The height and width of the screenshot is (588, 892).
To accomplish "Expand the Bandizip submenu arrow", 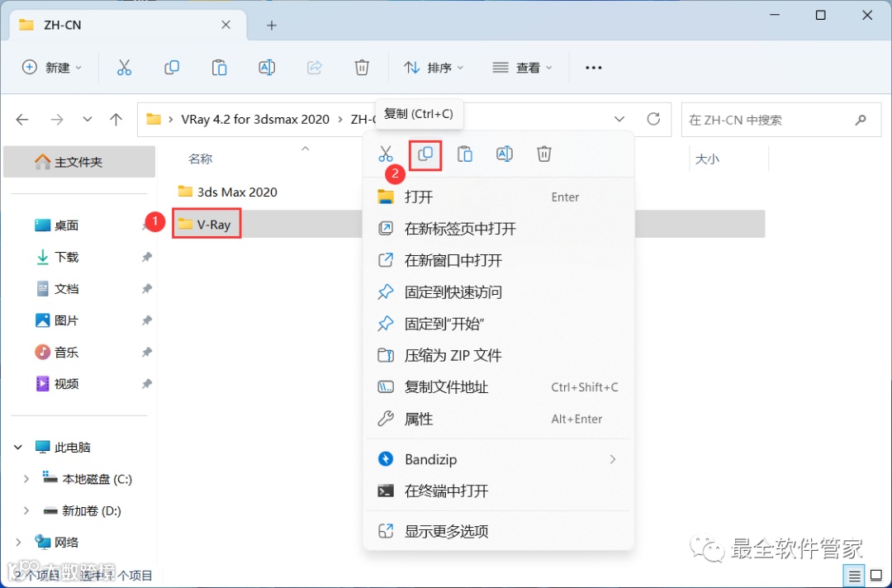I will (613, 459).
